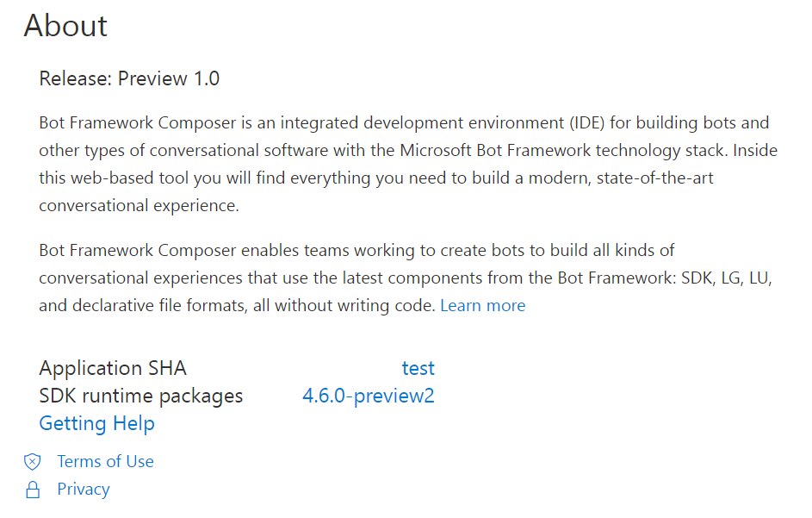The image size is (812, 518).
Task: Select the About heading
Action: pyautogui.click(x=65, y=26)
